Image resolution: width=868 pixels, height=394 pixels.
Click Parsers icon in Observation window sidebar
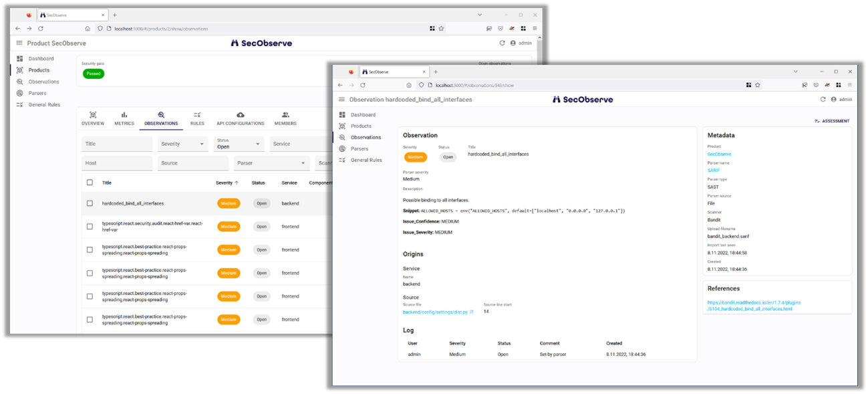342,149
